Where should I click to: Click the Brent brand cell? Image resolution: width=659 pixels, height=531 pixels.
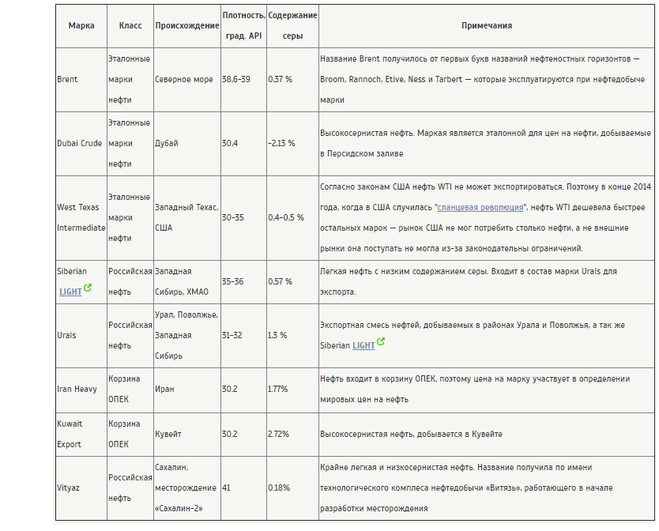click(67, 79)
